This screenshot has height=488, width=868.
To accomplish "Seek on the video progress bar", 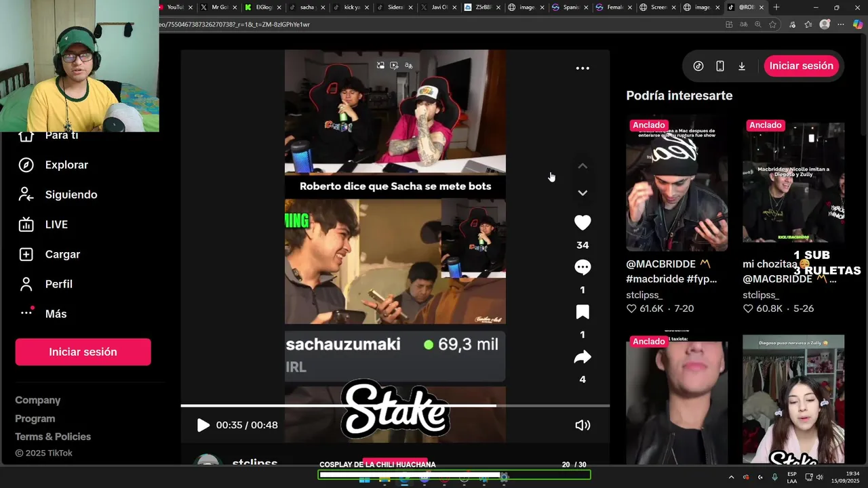I will tap(395, 405).
